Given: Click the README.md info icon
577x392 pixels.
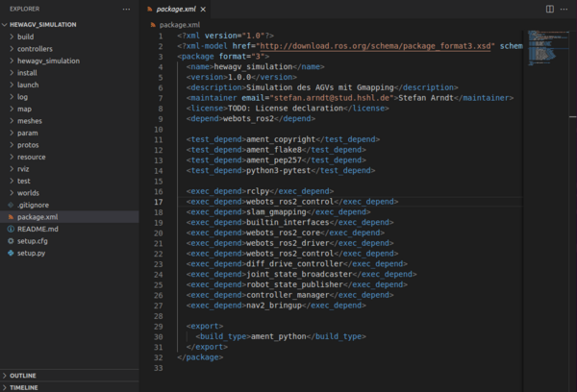Looking at the screenshot, I should pos(10,230).
